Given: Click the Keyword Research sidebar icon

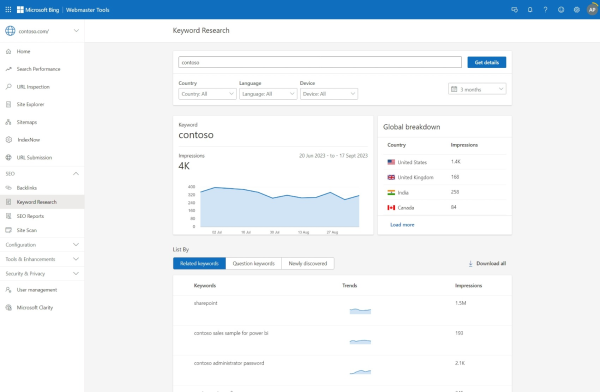Looking at the screenshot, I should (8, 202).
